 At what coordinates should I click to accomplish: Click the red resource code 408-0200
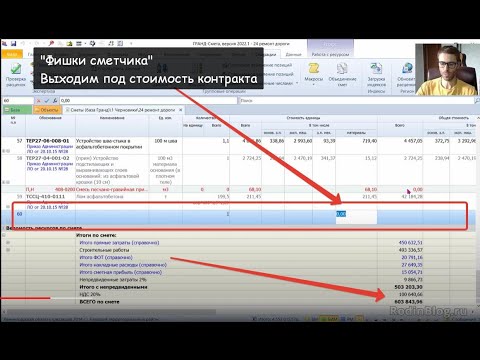[x=65, y=189]
